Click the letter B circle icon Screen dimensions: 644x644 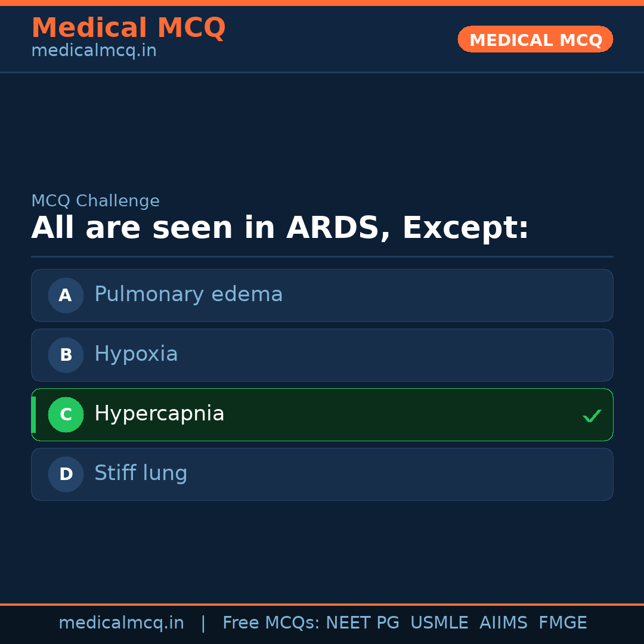tap(66, 355)
